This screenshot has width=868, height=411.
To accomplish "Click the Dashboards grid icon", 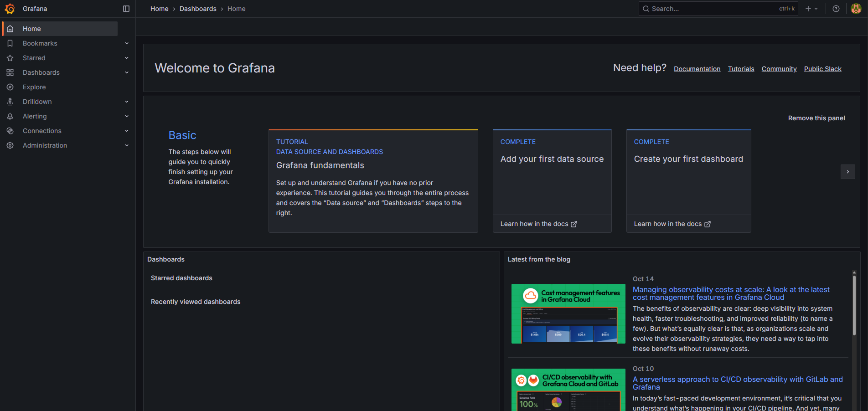I will 10,72.
